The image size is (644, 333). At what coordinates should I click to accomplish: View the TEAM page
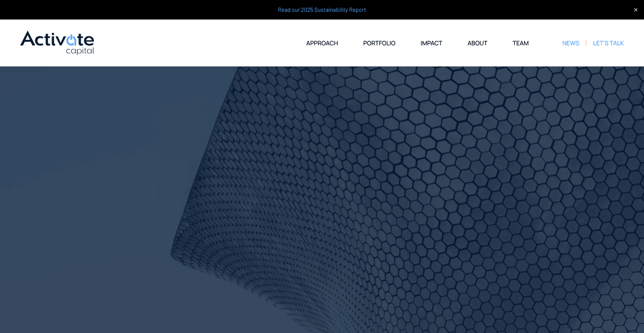[x=520, y=43]
